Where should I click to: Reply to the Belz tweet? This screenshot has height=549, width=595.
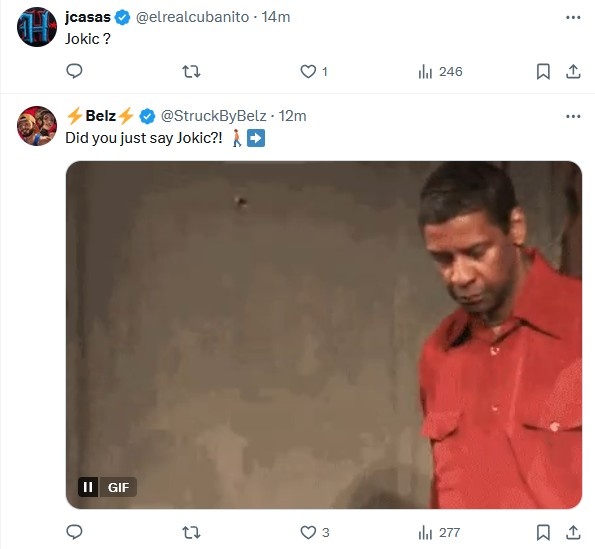[x=74, y=532]
